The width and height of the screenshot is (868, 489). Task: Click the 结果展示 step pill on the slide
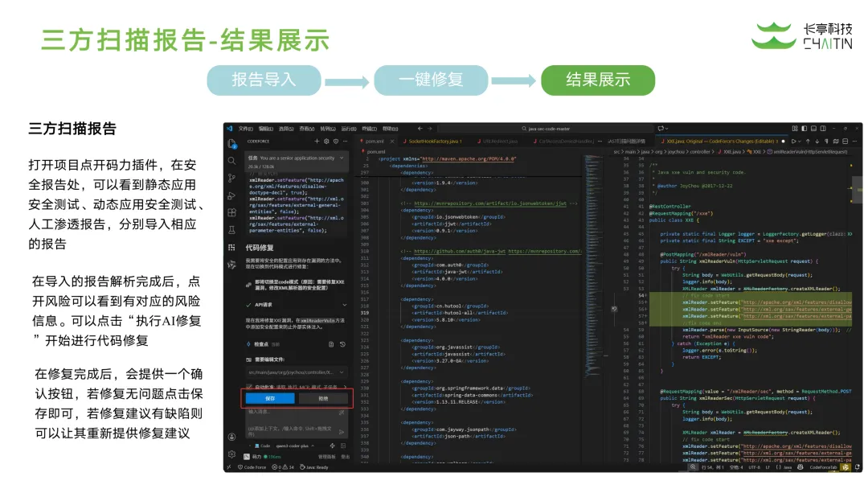(x=598, y=80)
